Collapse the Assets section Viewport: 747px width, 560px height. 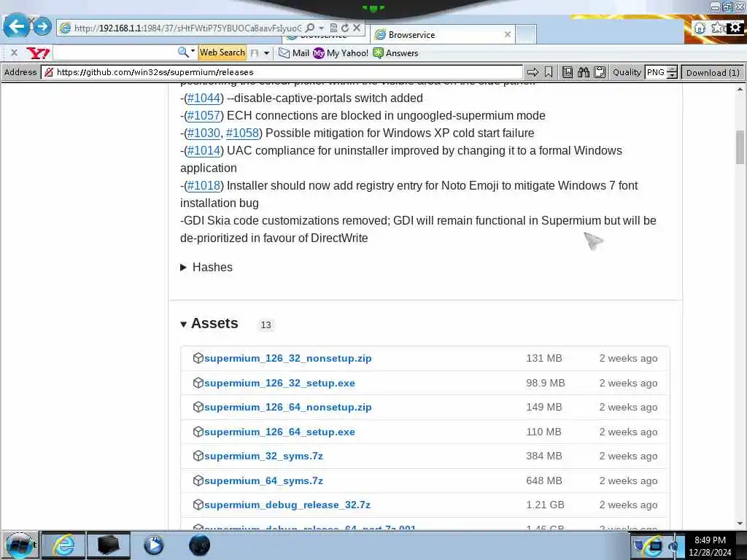209,323
